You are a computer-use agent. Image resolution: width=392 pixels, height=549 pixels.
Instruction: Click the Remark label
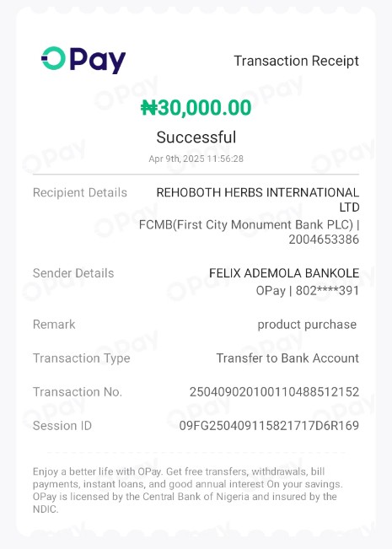pyautogui.click(x=54, y=324)
